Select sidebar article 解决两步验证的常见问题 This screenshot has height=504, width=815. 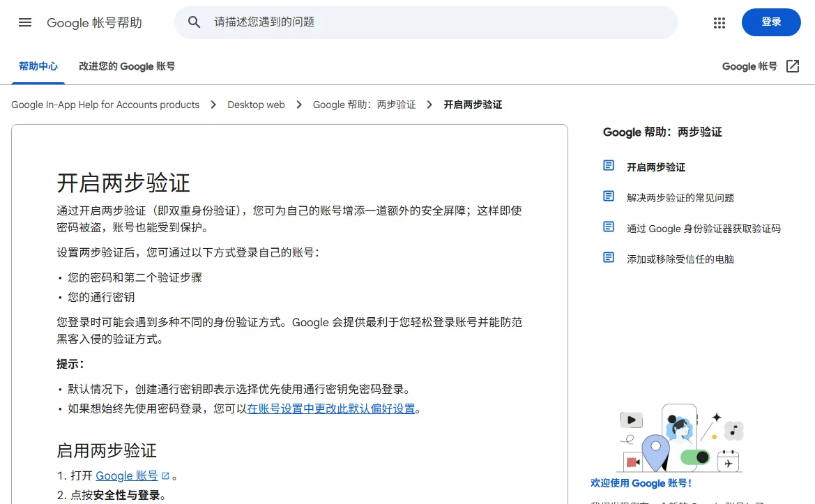point(680,197)
